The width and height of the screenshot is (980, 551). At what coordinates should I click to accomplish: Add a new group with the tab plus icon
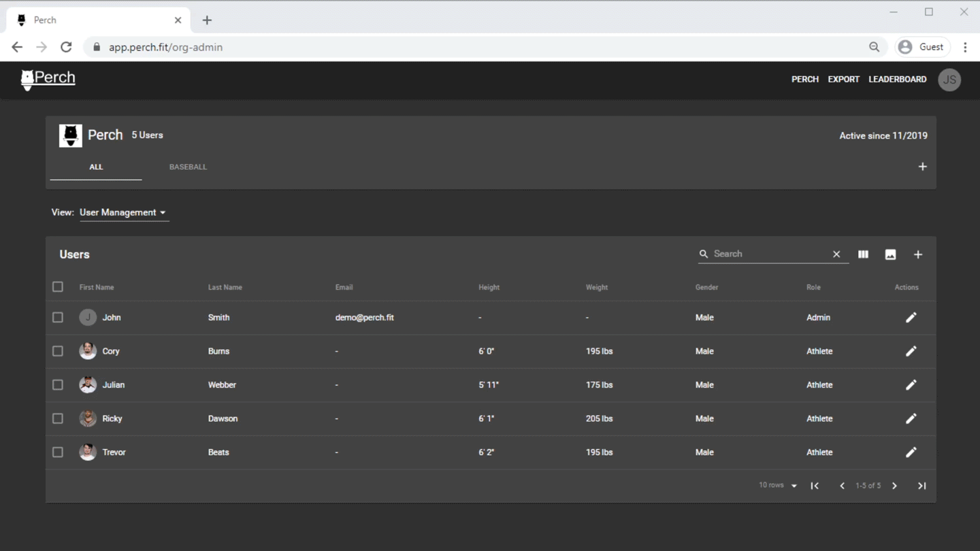point(922,167)
